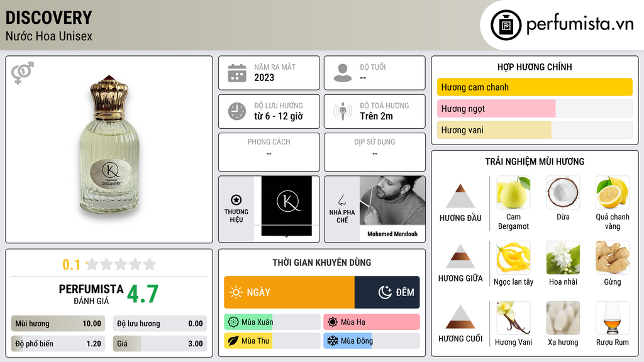Open the K brand logo image
The height and width of the screenshot is (362, 644).
[287, 206]
